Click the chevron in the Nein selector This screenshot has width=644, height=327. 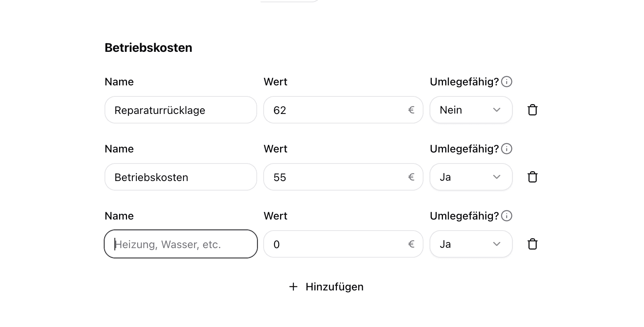(x=496, y=110)
